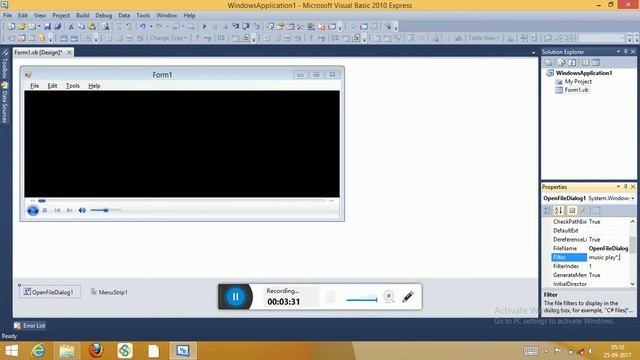This screenshot has height=360, width=640.
Task: Open the Debug menu
Action: (104, 16)
